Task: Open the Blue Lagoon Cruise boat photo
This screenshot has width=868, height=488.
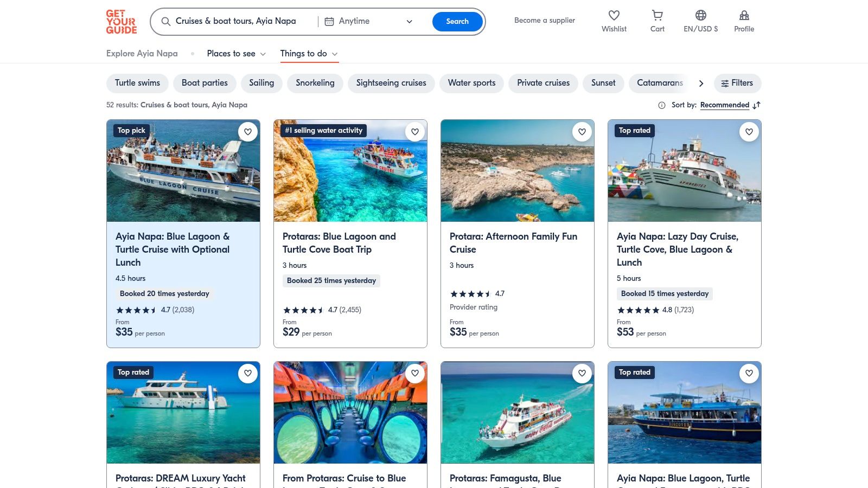Action: 183,171
